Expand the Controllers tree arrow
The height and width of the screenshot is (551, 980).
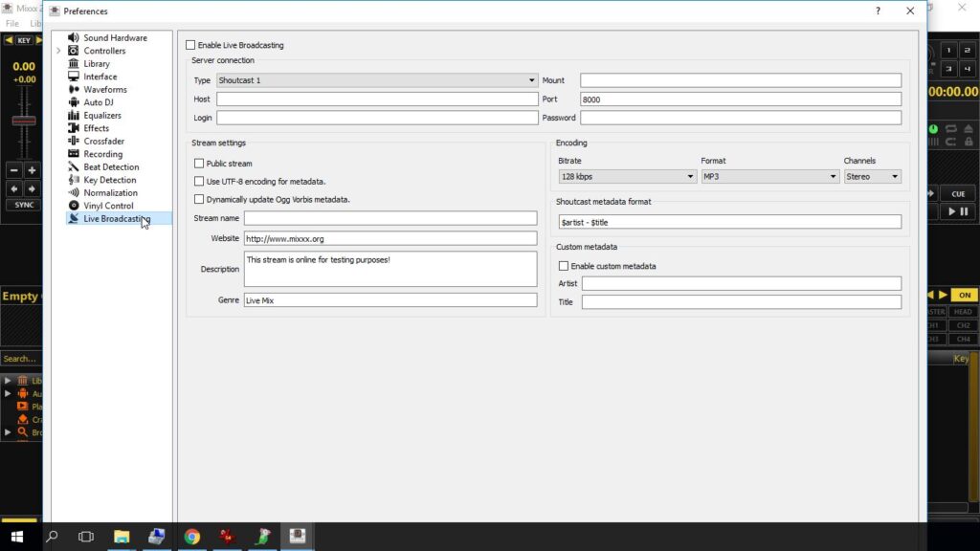(58, 51)
